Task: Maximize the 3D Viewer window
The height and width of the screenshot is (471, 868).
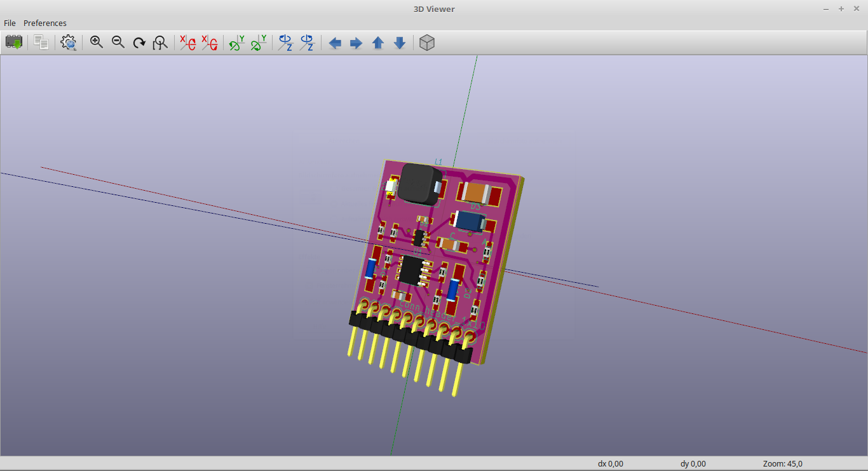Action: tap(841, 9)
